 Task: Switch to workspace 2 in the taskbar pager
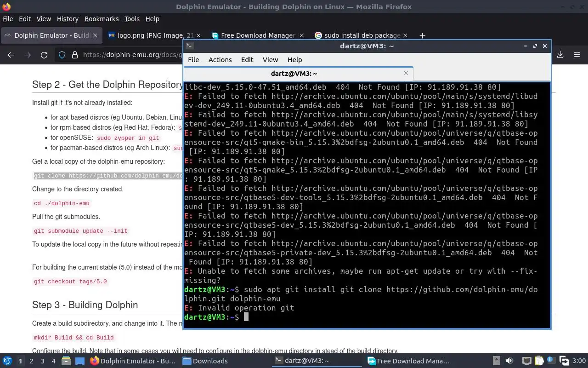coord(31,361)
